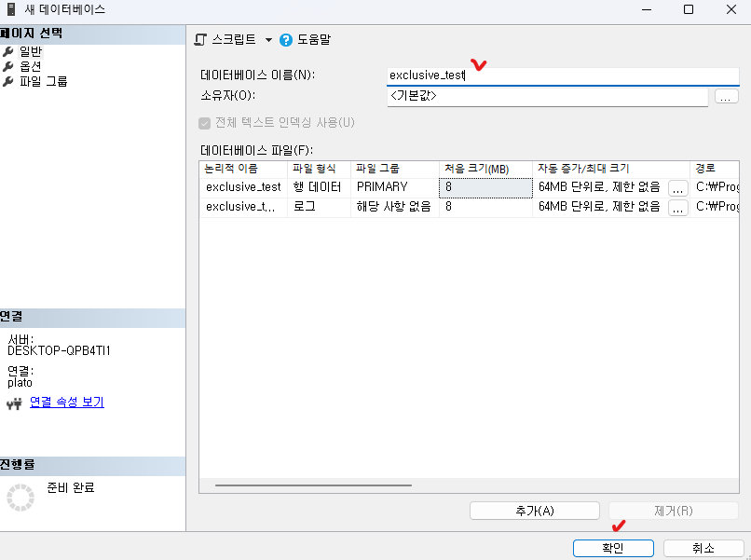Click the blue help question-mark icon
Image resolution: width=751 pixels, height=560 pixels.
pos(286,40)
